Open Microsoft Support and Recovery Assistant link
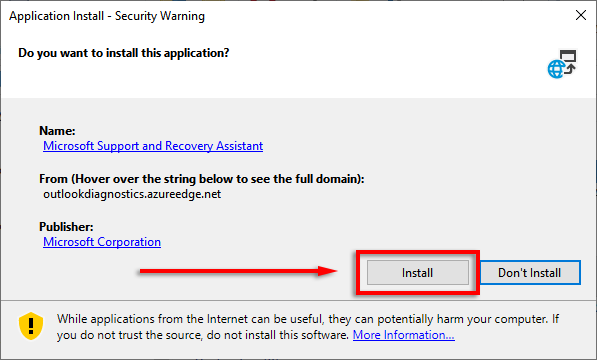 pyautogui.click(x=153, y=146)
